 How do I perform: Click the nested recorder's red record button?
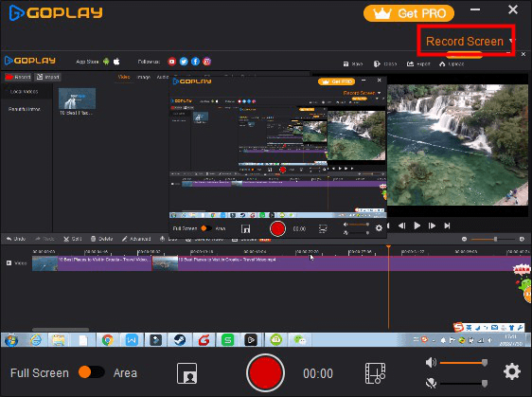(277, 228)
